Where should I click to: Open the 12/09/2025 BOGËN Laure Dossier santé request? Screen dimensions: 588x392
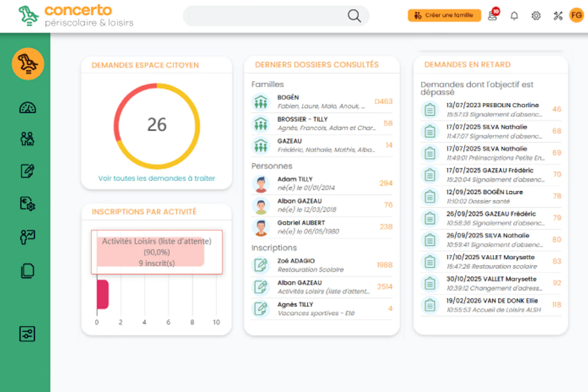click(491, 197)
